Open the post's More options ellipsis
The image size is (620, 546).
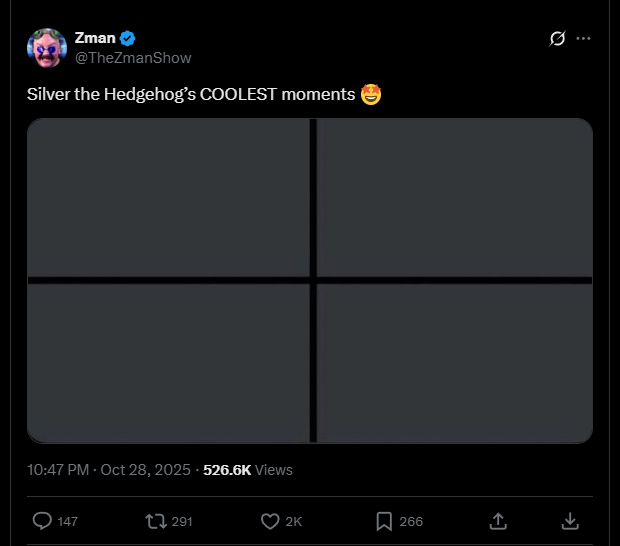[x=584, y=39]
